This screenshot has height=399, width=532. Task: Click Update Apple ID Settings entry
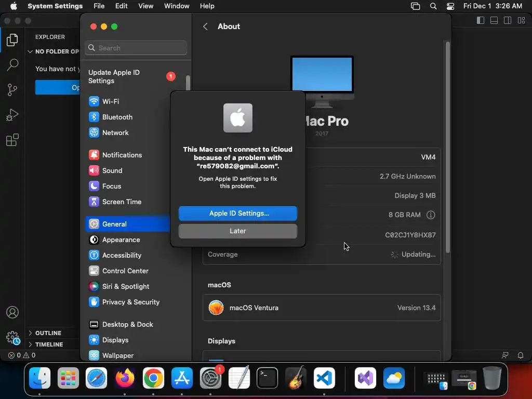click(x=131, y=77)
